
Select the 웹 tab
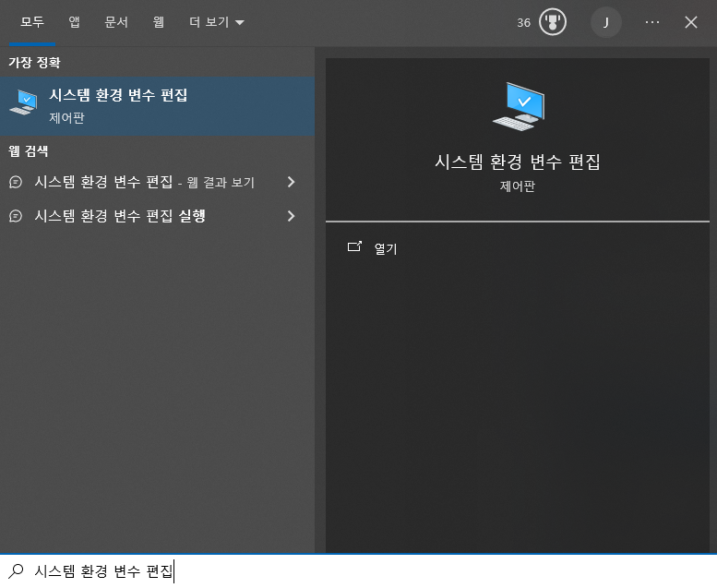click(x=158, y=22)
